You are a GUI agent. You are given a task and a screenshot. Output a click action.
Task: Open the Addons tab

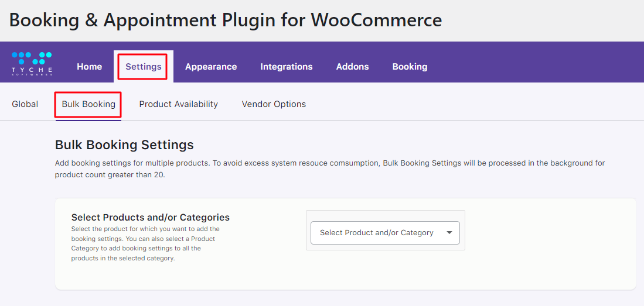[352, 67]
